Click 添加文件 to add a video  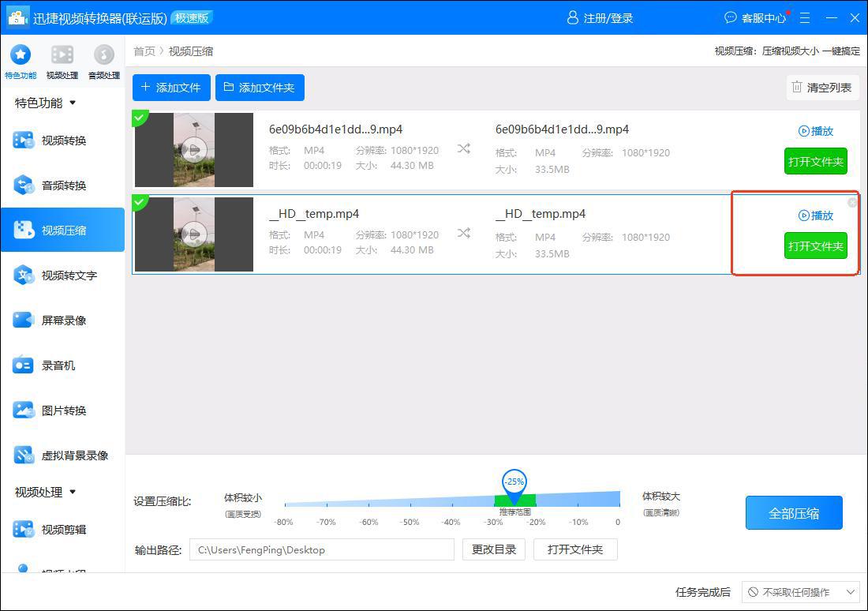tap(171, 88)
